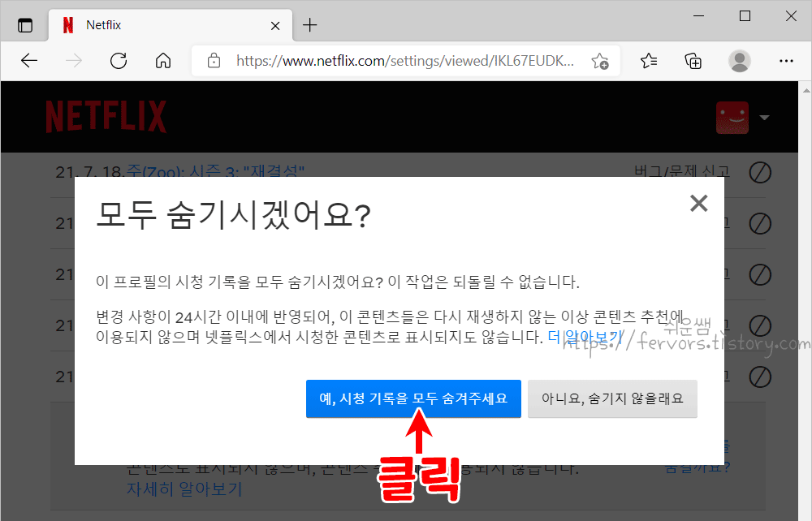Reload the Netflix page
The image size is (812, 521).
coord(119,61)
